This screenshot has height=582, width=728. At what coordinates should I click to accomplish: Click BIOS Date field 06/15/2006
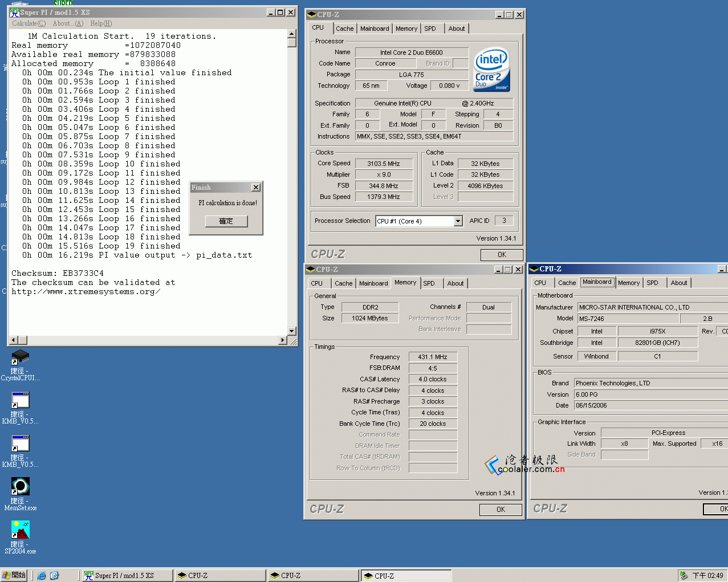point(650,405)
